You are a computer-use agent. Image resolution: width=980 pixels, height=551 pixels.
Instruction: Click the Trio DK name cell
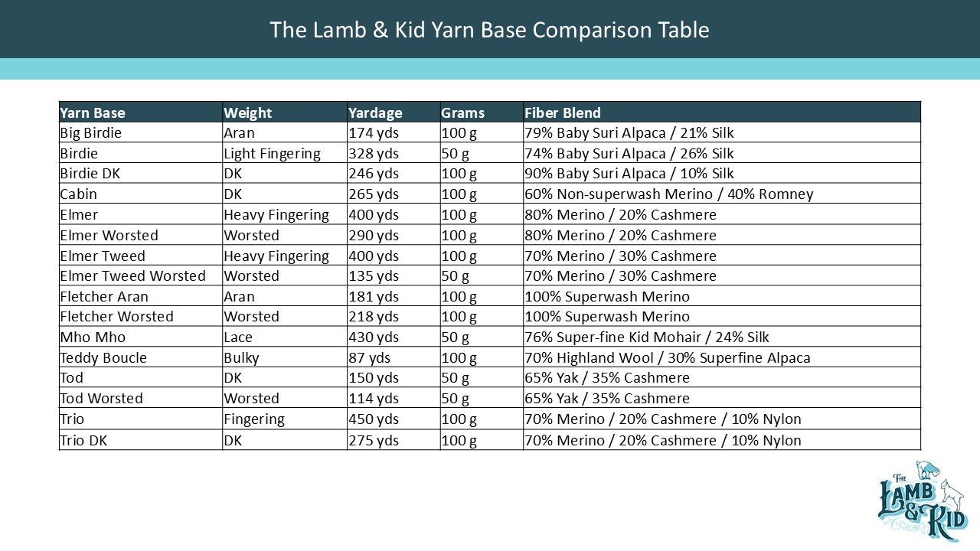(83, 440)
